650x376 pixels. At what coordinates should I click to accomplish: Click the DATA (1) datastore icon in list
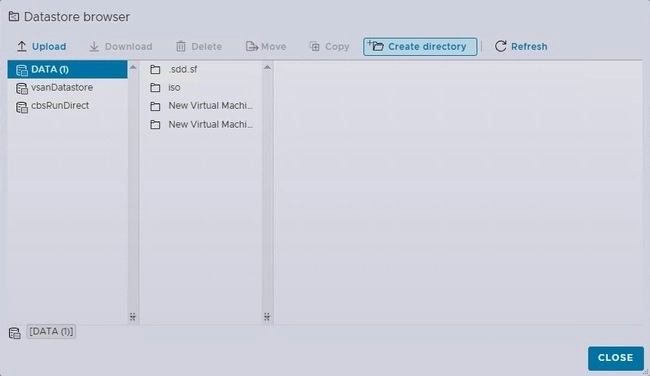point(22,70)
